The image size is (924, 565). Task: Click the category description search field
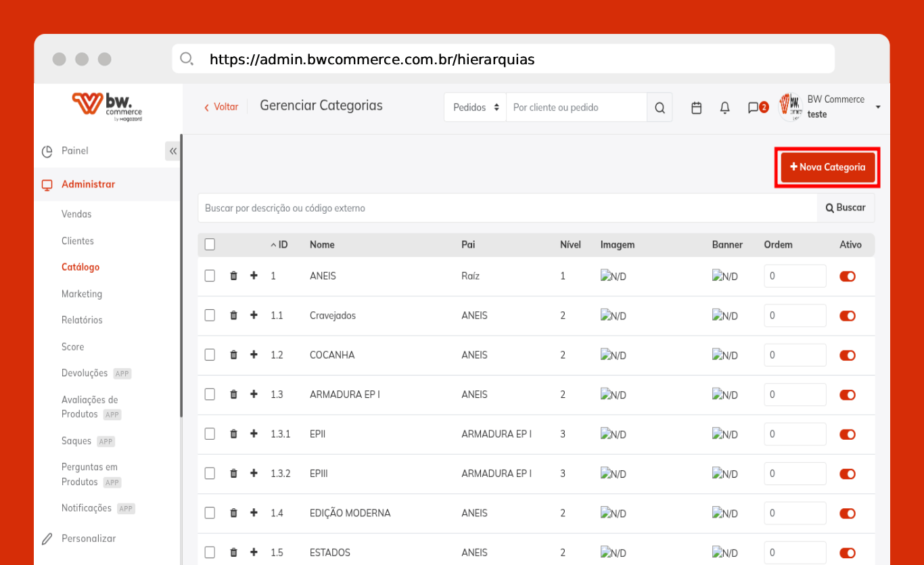coord(507,208)
